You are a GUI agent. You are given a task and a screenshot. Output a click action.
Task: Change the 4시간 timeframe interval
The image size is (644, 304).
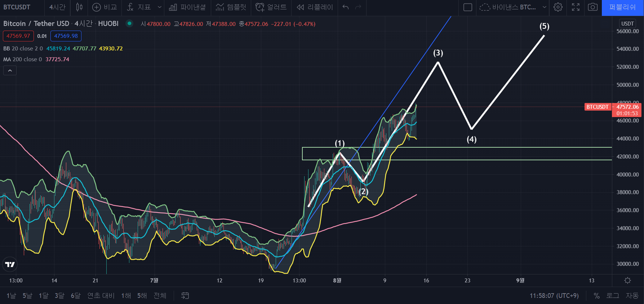coord(57,7)
